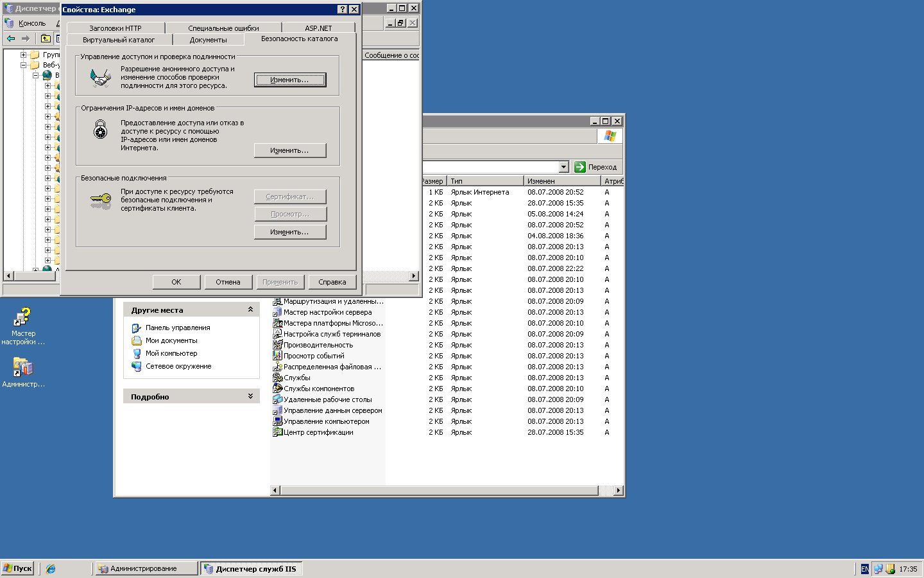
Task: Click the Производительность shortcut icon
Action: (278, 345)
